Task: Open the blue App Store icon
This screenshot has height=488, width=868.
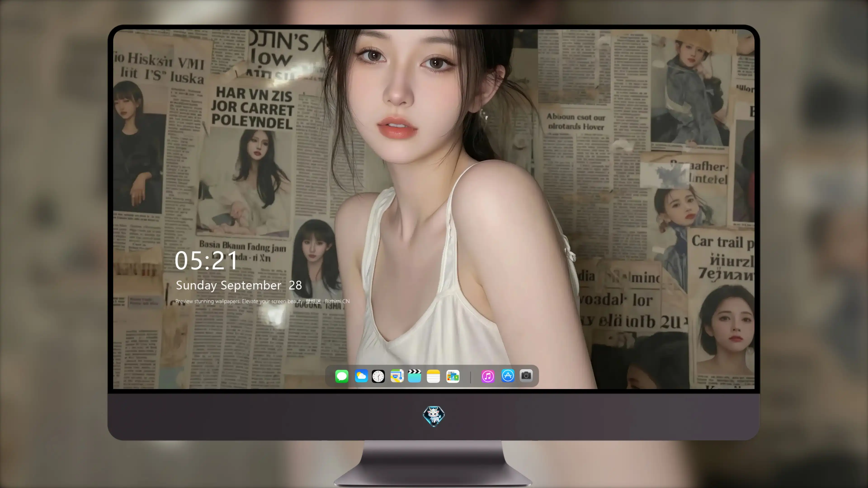Action: (508, 375)
